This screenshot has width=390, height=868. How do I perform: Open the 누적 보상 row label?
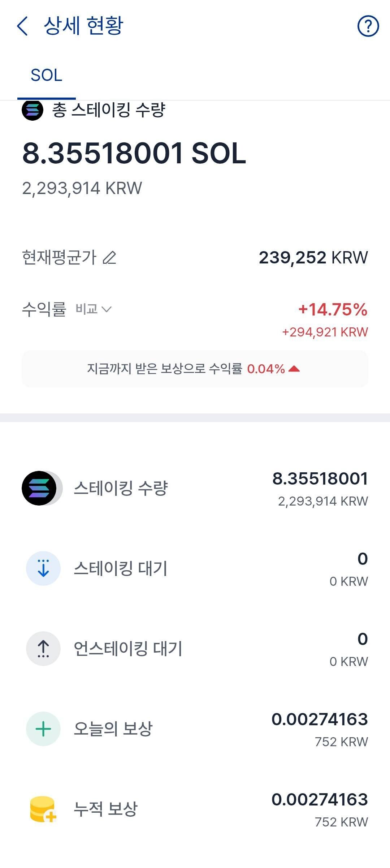[x=105, y=809]
